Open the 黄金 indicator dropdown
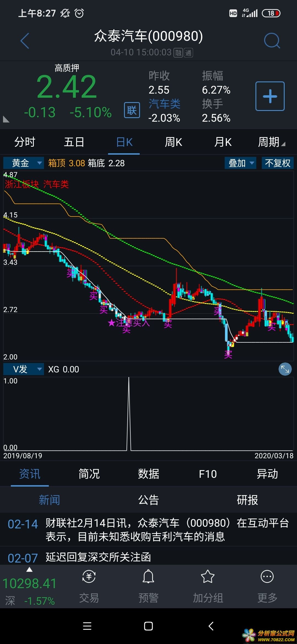 tap(23, 163)
